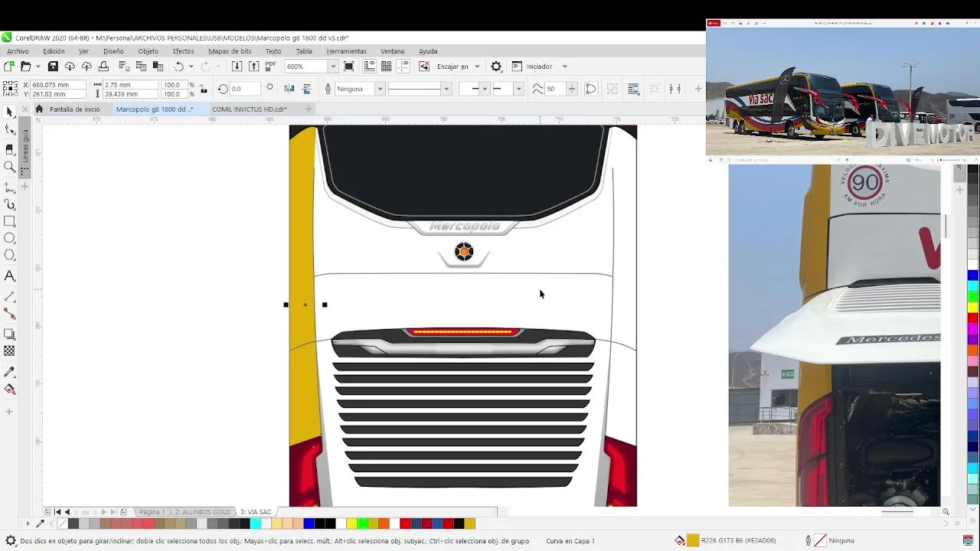Click the gold fill color indicator in status bar

[x=693, y=540]
